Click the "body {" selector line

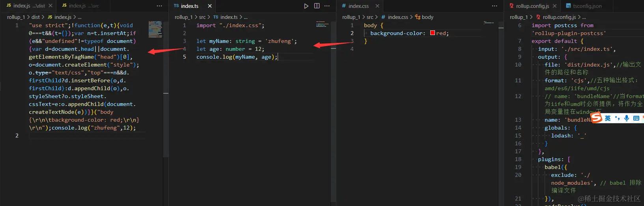point(373,25)
